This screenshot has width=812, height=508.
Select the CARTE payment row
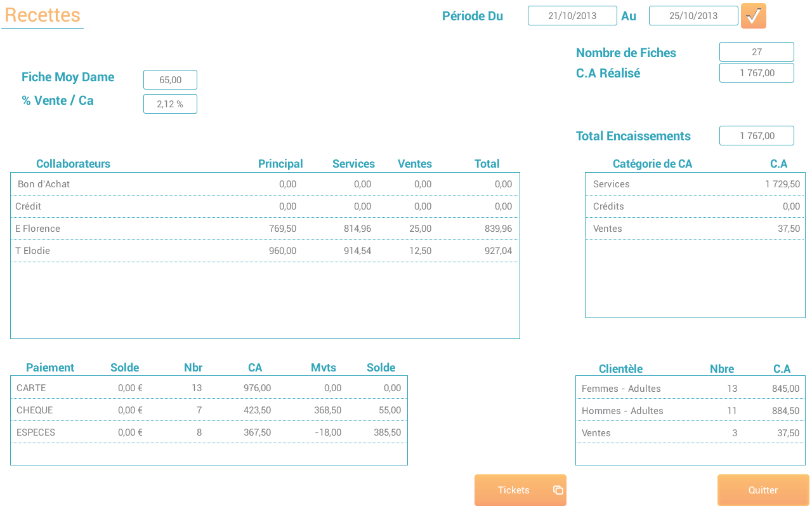[209, 388]
